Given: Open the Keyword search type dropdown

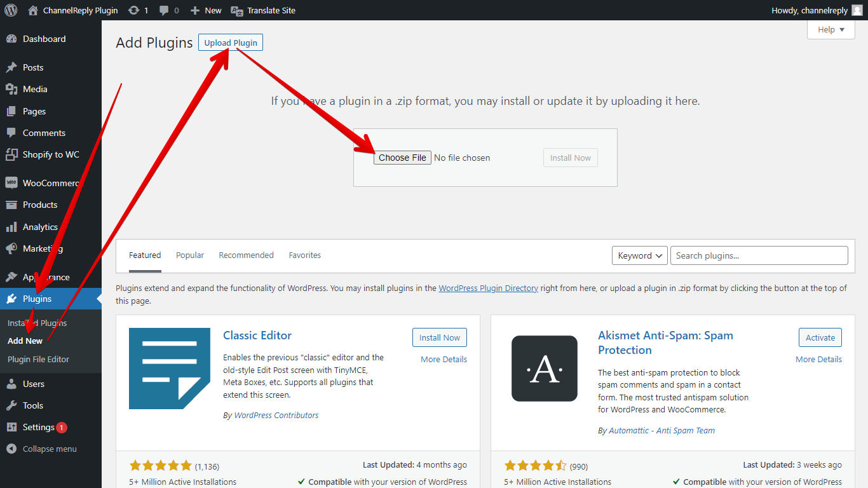Looking at the screenshot, I should (640, 255).
